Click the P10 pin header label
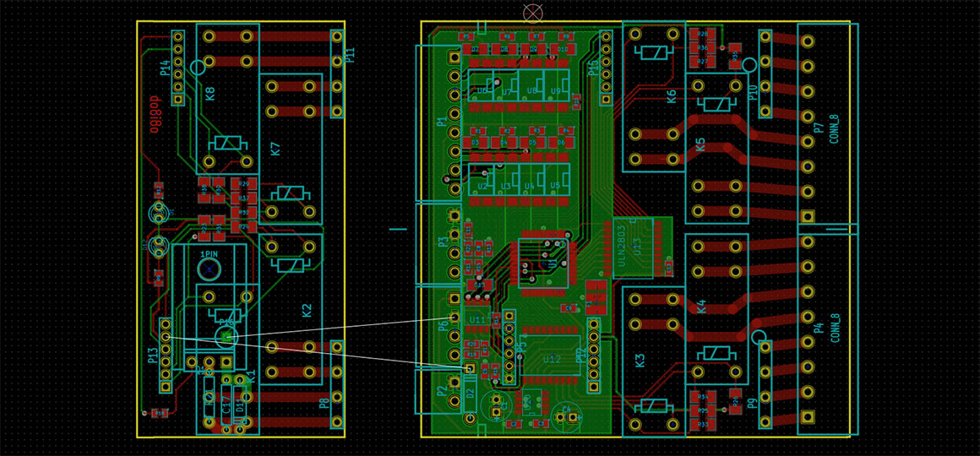This screenshot has width=980, height=456. click(x=753, y=92)
